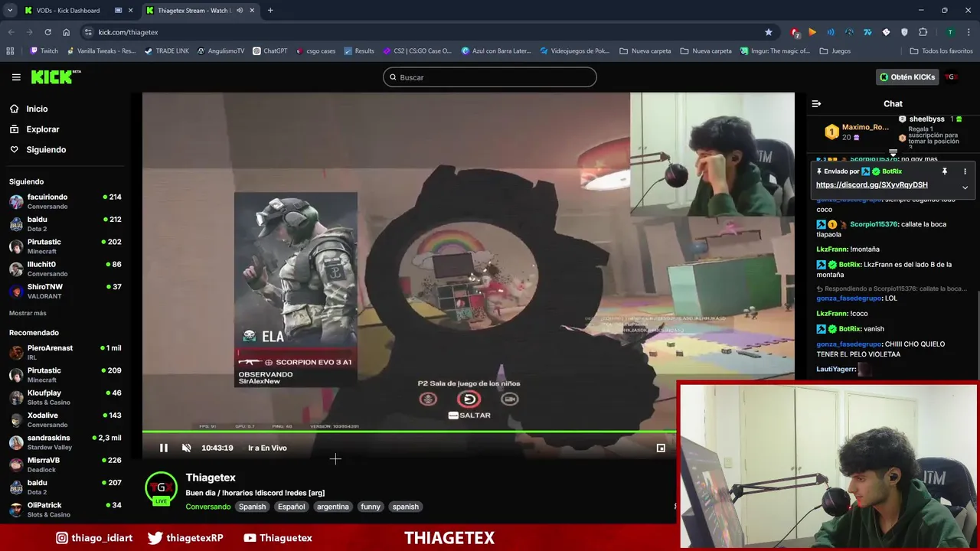Open the browser home page
Screen dimensions: 980x551
(x=67, y=32)
